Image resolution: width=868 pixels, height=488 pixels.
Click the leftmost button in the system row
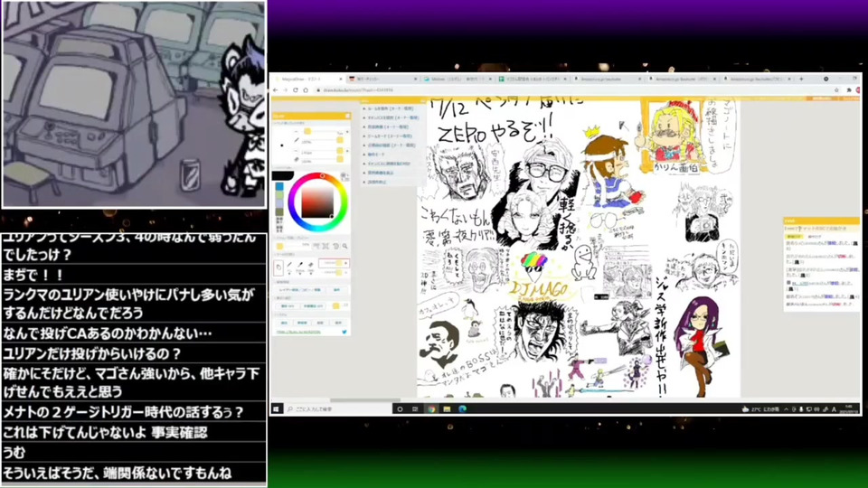pos(284,324)
